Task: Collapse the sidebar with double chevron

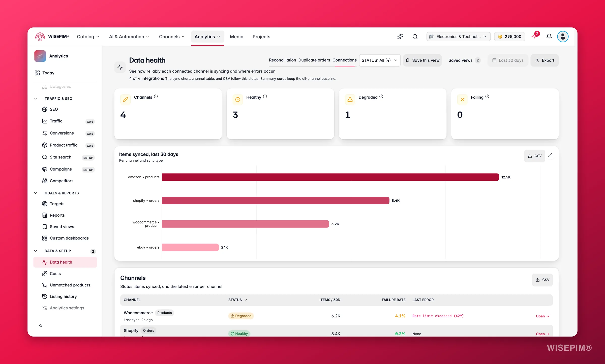Action: 41,326
